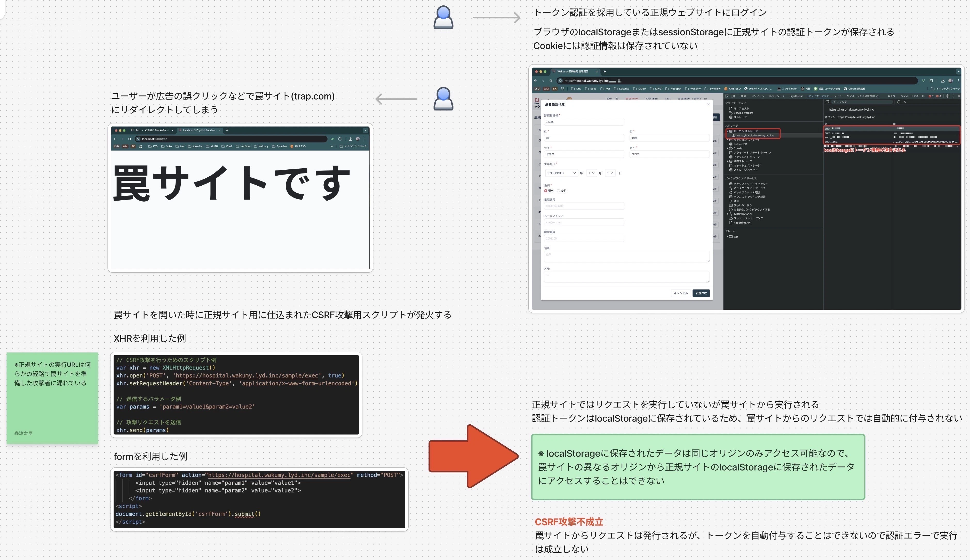Click the 診察券番号 input field
The width and height of the screenshot is (970, 560).
(584, 121)
